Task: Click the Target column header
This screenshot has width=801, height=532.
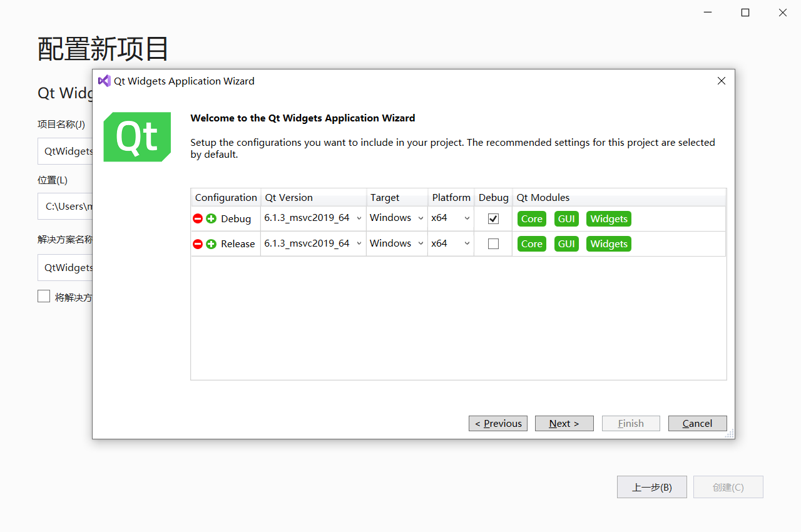Action: (397, 197)
